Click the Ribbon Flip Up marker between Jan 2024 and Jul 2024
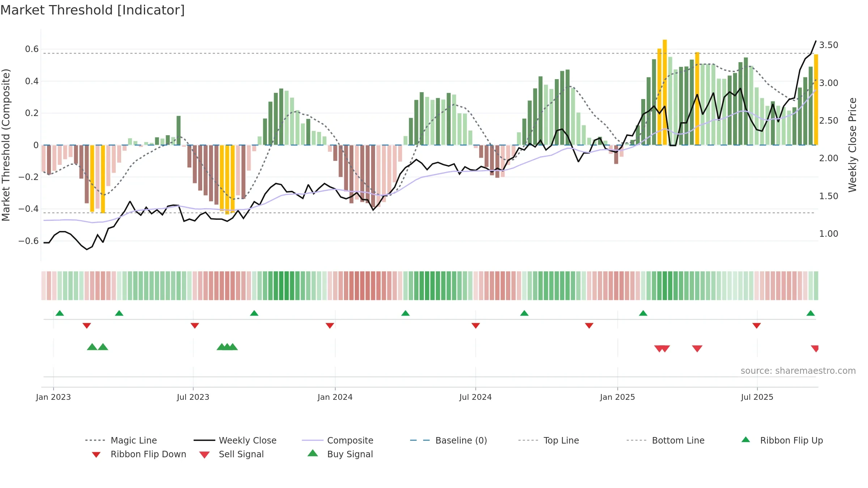868x488 pixels. (405, 313)
